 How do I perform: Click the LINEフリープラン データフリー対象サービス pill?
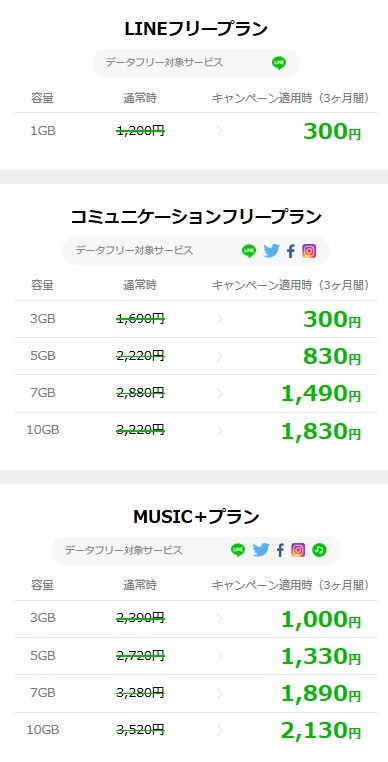[x=196, y=63]
